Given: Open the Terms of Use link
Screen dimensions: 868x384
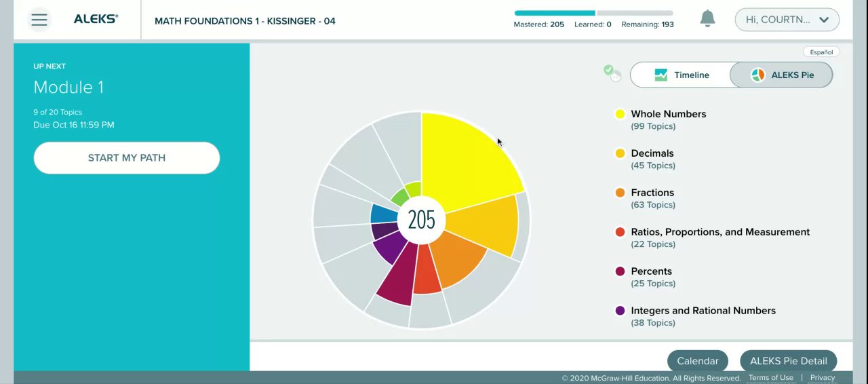Looking at the screenshot, I should (770, 378).
